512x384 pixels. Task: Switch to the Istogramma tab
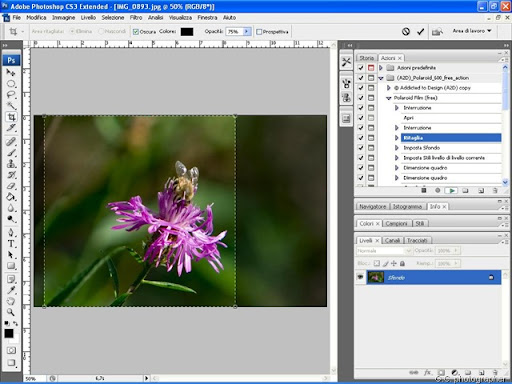pyautogui.click(x=407, y=207)
